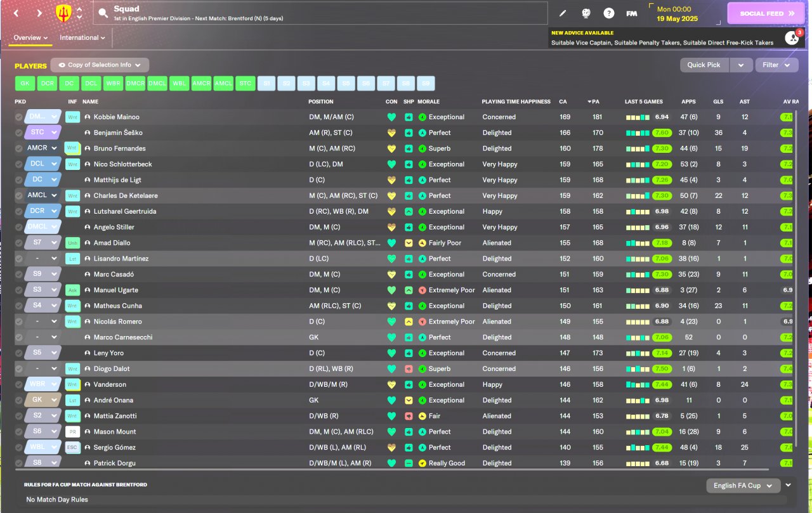Open the Overview tab menu

click(x=31, y=38)
